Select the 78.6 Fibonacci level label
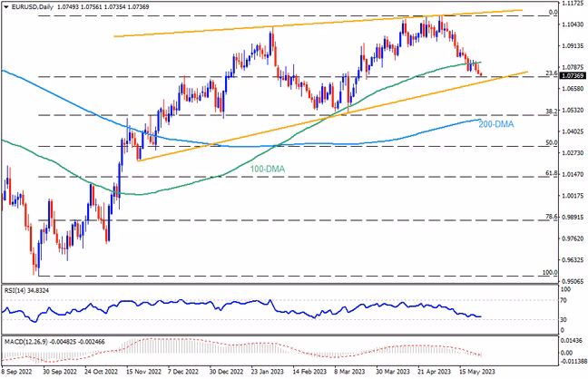588x379 pixels. [x=552, y=217]
